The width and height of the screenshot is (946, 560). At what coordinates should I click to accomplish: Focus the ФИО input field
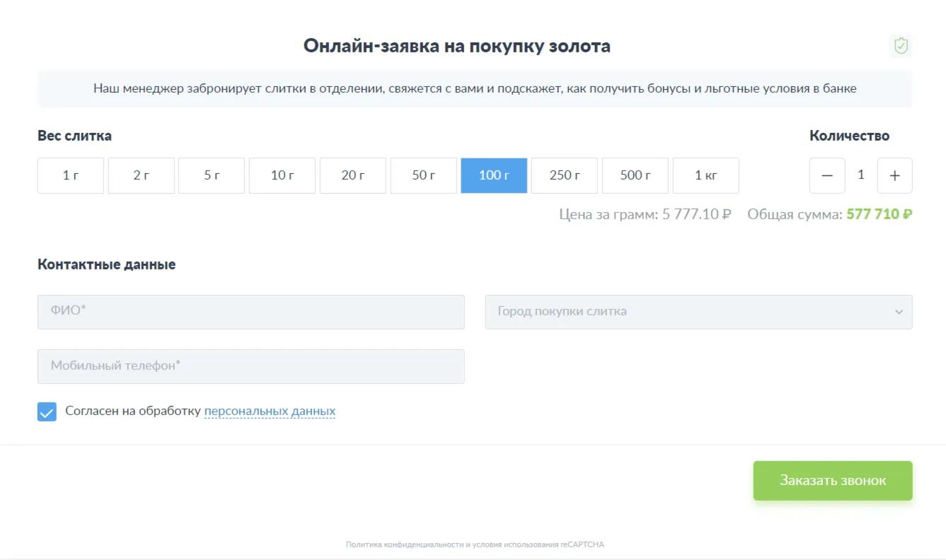[251, 312]
